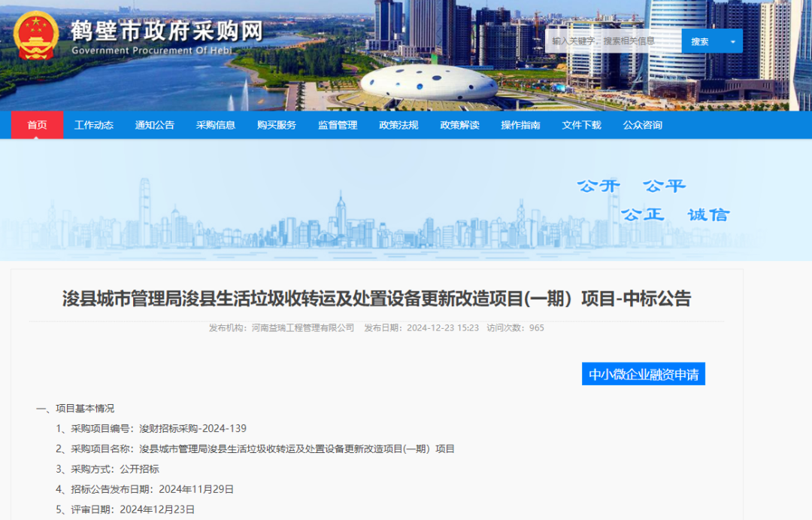This screenshot has width=812, height=520.
Task: Open 购买服务 menu item
Action: pos(277,125)
